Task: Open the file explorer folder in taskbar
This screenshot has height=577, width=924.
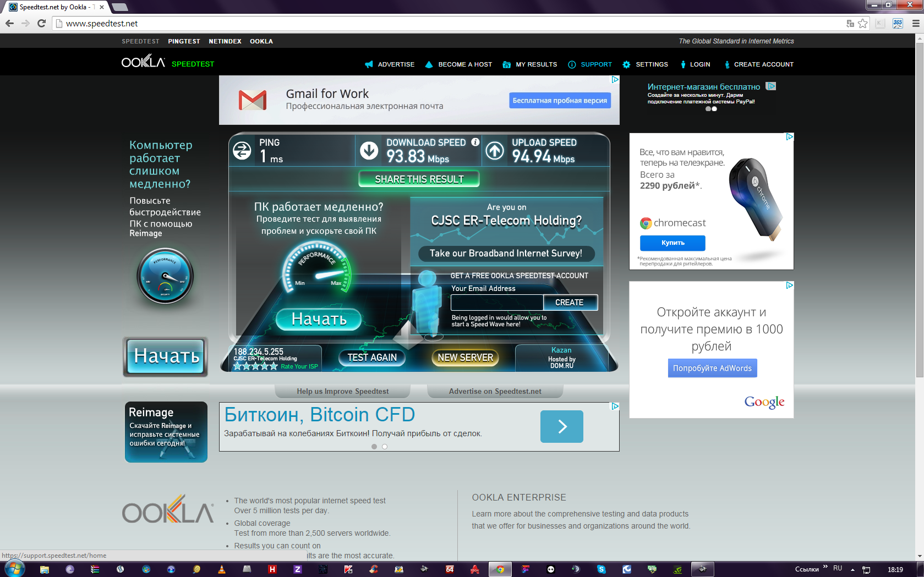Action: tap(45, 569)
